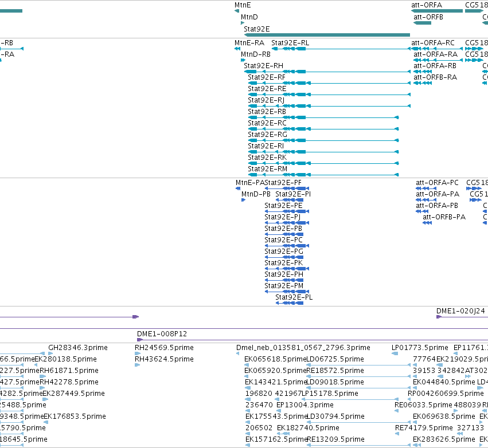
Task: Select the att-ORFB-PA protein feature
Action: (427, 223)
